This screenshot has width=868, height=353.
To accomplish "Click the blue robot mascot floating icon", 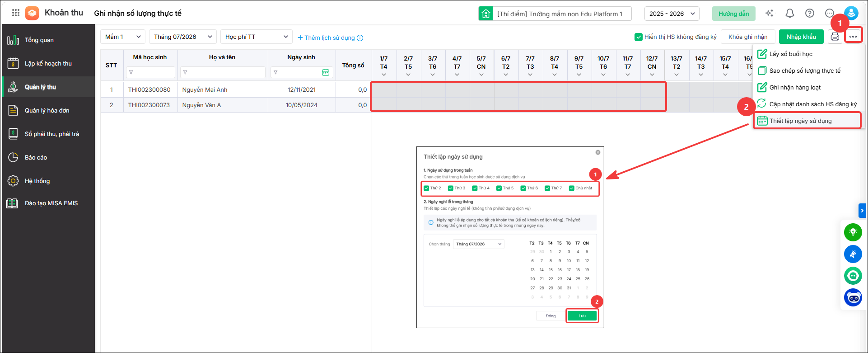I will (853, 297).
